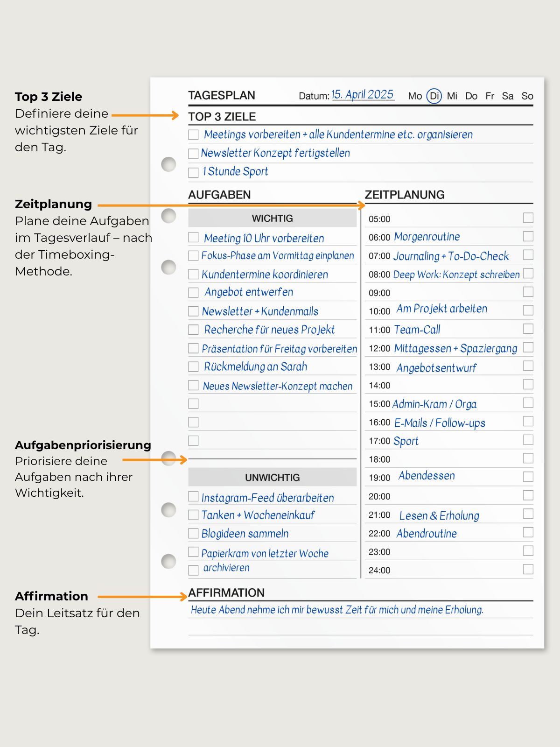Tick the '1 Stunde Sport' goal checkbox
This screenshot has height=747, width=560.
(193, 172)
